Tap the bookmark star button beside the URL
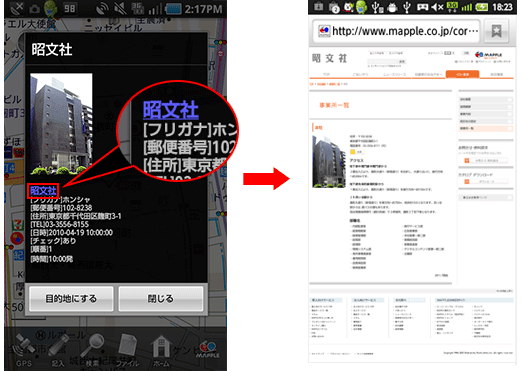 [x=496, y=31]
